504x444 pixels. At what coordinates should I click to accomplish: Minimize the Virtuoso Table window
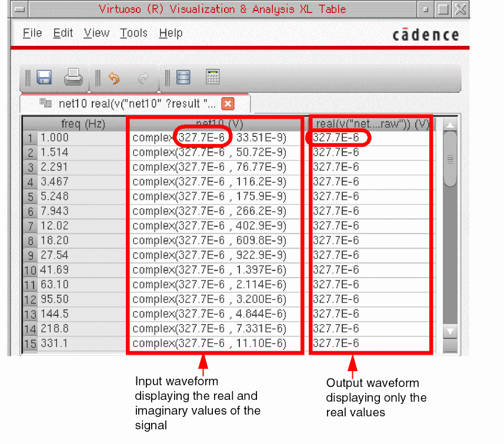[426, 9]
